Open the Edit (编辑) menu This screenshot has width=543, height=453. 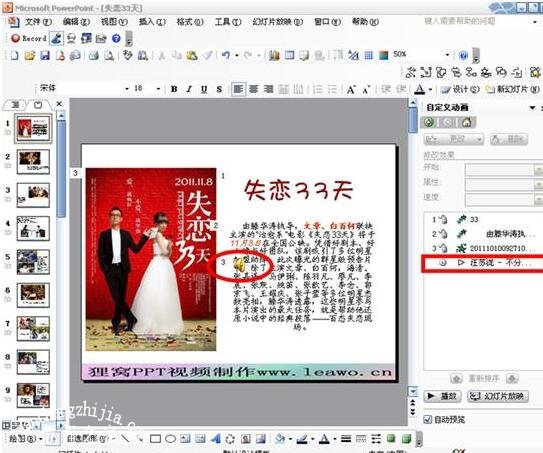[76, 22]
